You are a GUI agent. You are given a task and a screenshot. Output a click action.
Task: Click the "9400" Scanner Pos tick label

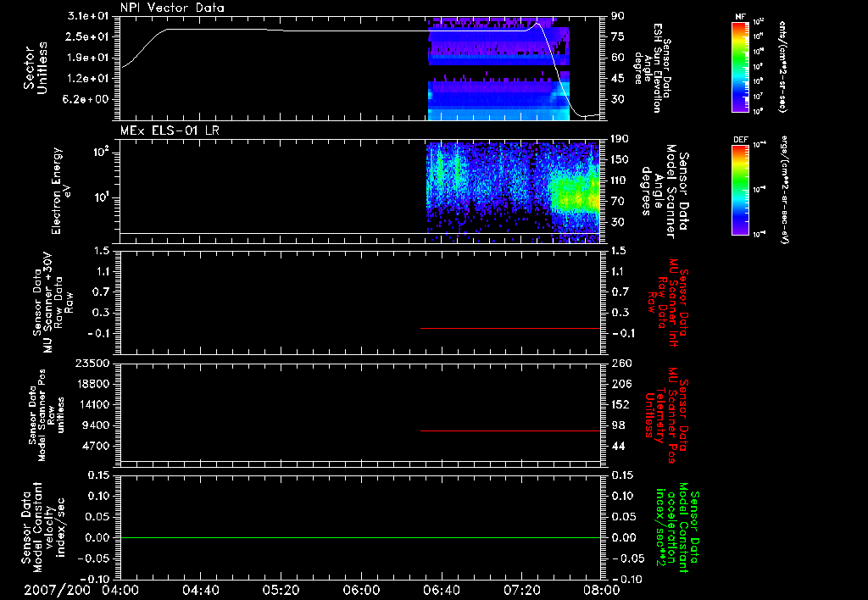click(96, 425)
